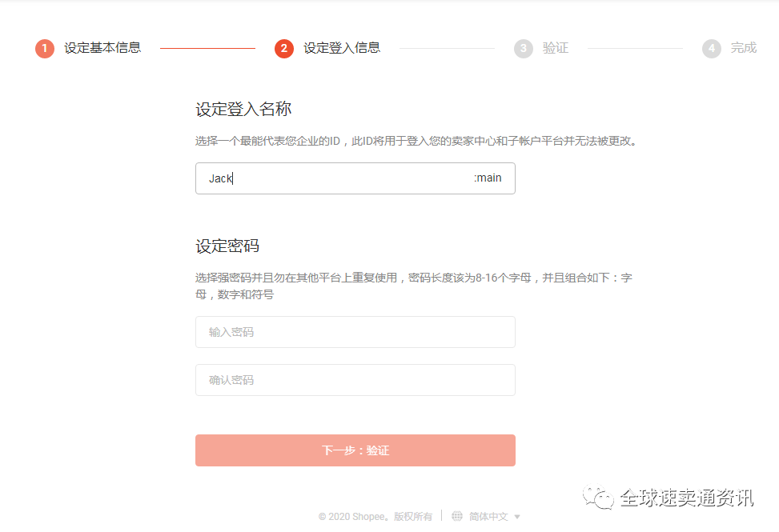Click the 设定登入名称 heading

[246, 110]
